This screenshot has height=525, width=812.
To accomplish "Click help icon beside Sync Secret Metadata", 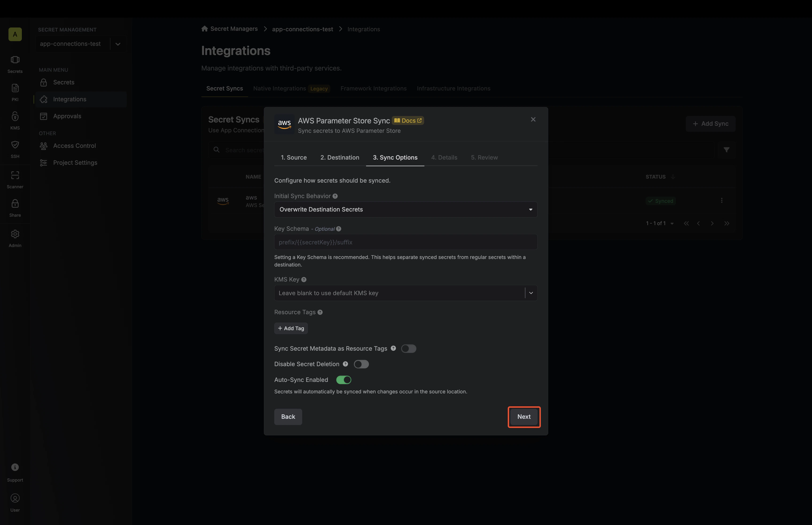I will (393, 348).
